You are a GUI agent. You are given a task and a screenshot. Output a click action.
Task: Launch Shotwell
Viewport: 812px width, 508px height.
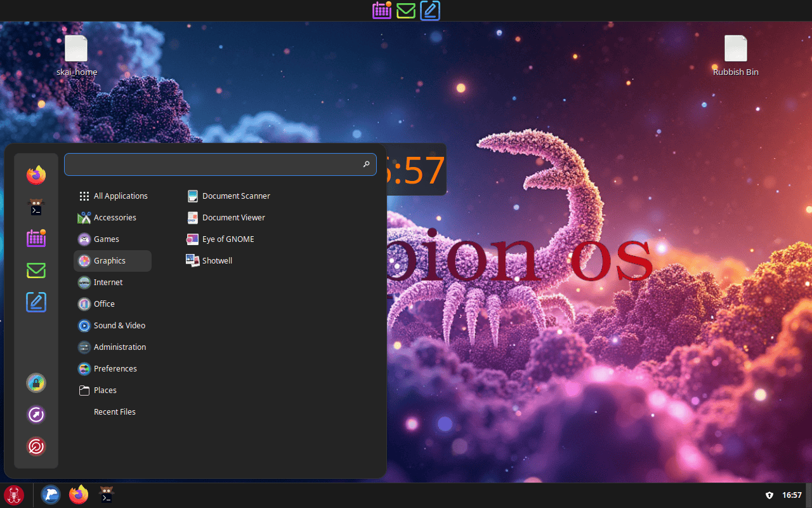(209, 261)
